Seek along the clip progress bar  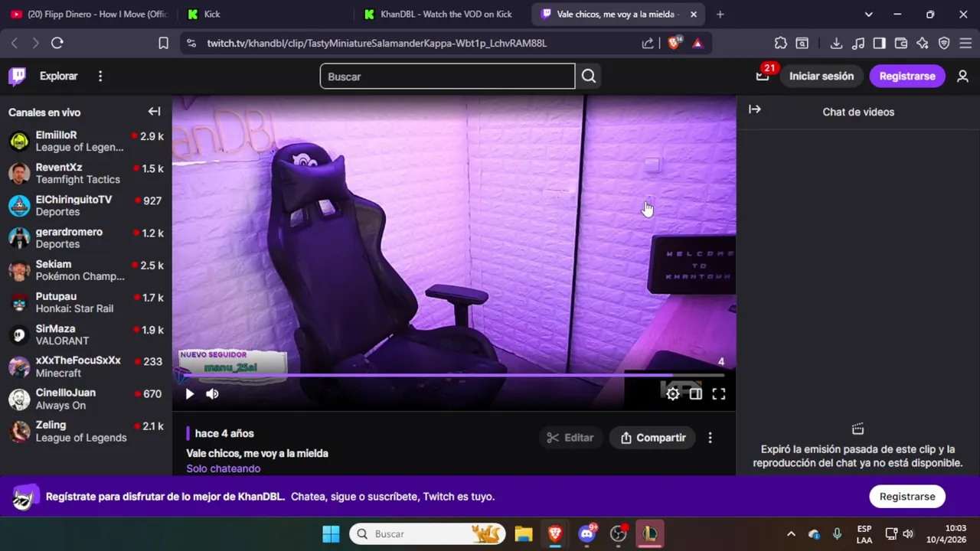(453, 376)
